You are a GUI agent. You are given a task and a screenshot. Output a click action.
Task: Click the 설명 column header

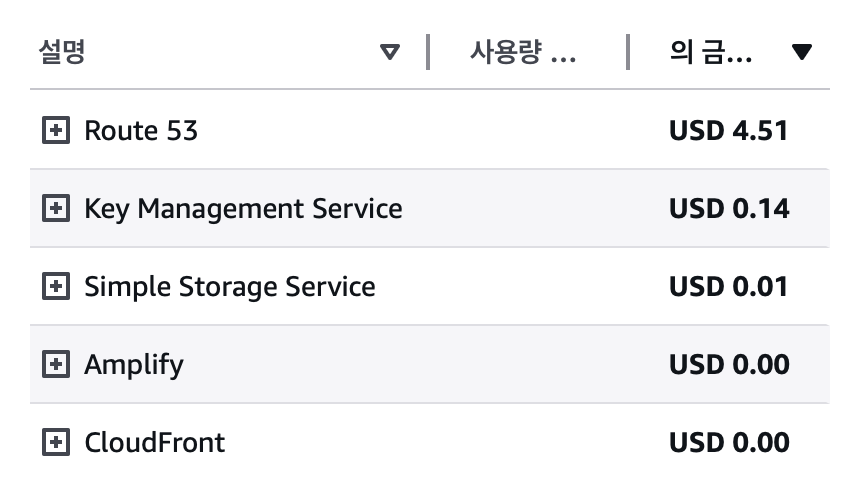[x=62, y=52]
